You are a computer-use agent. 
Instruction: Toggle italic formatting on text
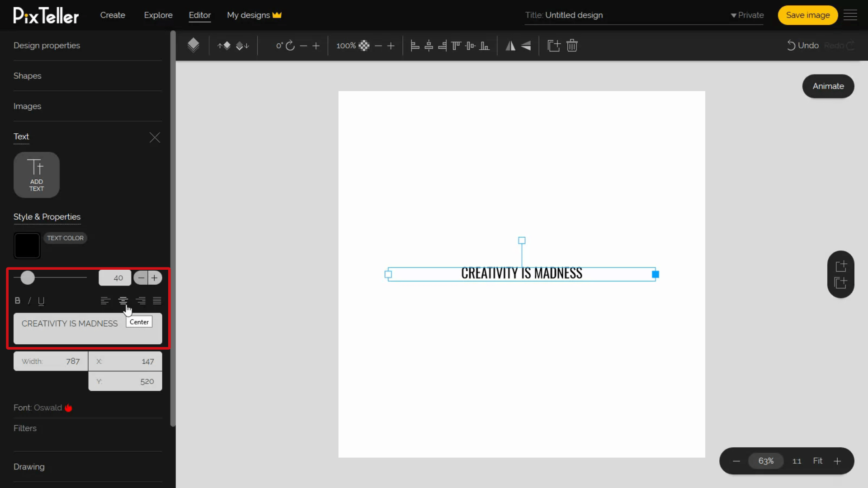pos(29,301)
